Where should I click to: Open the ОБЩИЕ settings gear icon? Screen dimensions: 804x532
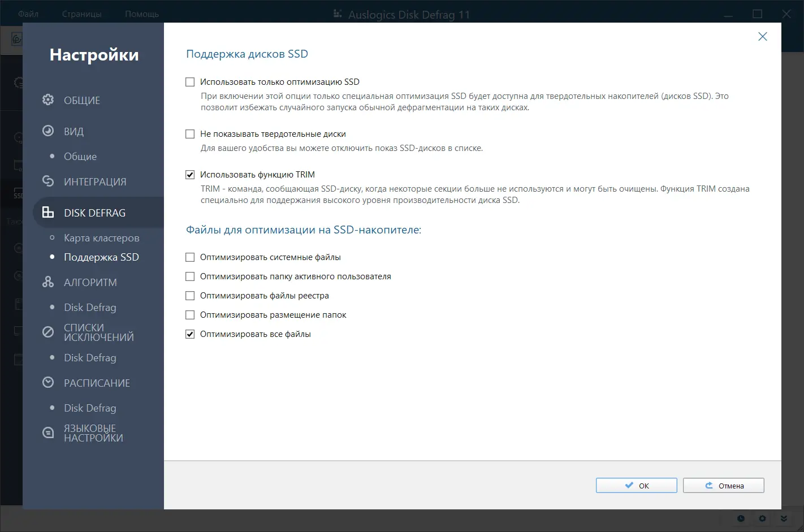49,100
